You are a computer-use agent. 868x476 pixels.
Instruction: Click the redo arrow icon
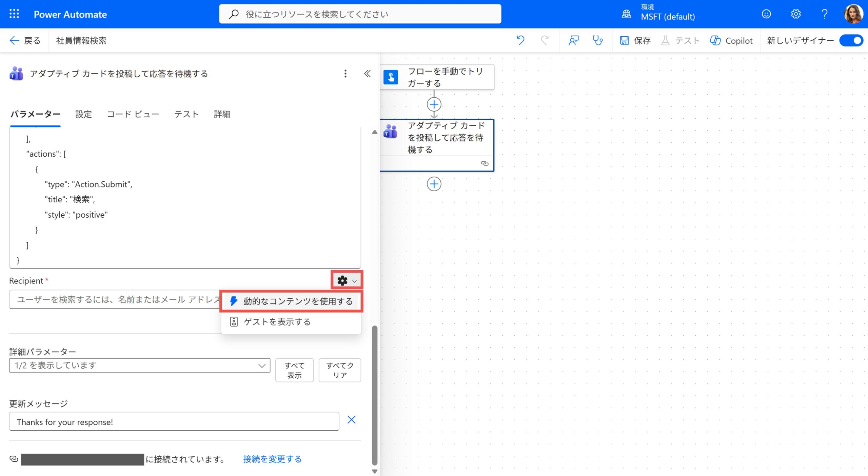pos(545,40)
